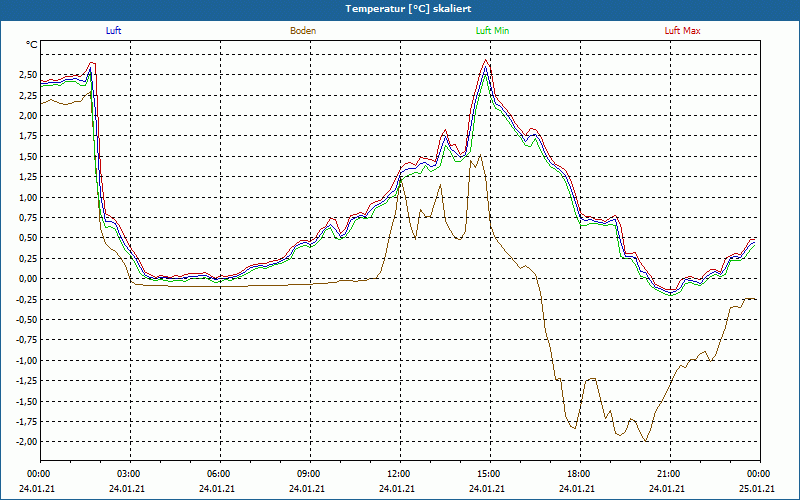This screenshot has height=500, width=800.
Task: Click the blue Luft legend label
Action: 113,31
